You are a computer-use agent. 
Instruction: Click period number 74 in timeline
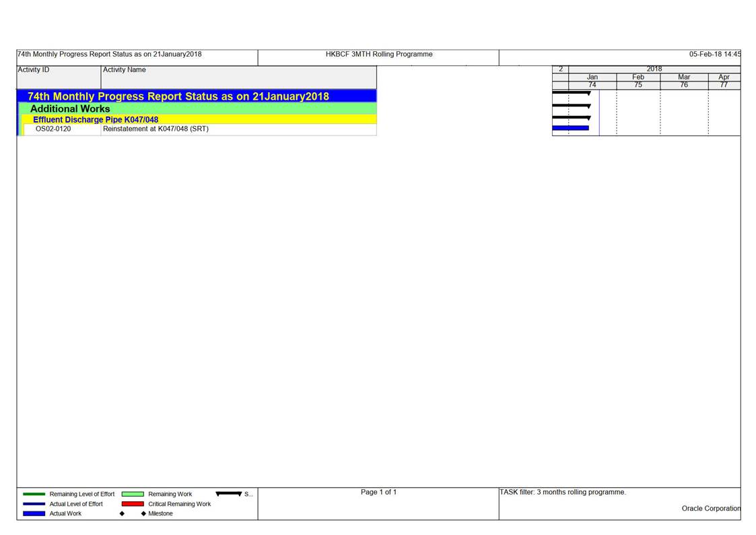click(592, 85)
